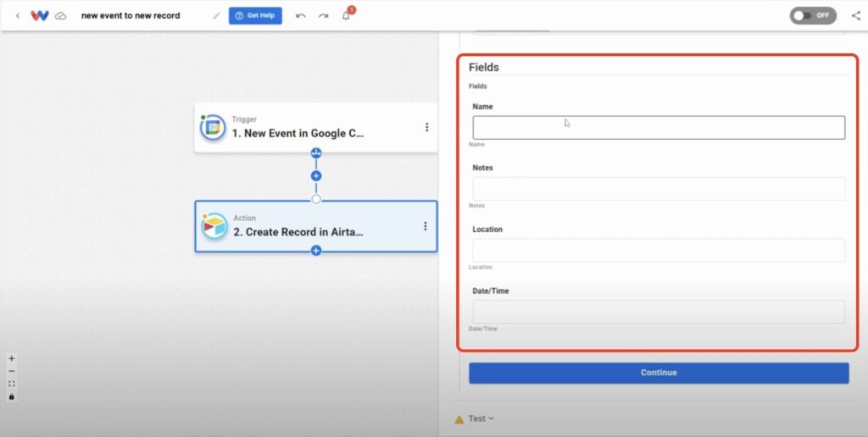The width and height of the screenshot is (868, 437).
Task: Open the trigger step's three-dot menu
Action: 427,127
